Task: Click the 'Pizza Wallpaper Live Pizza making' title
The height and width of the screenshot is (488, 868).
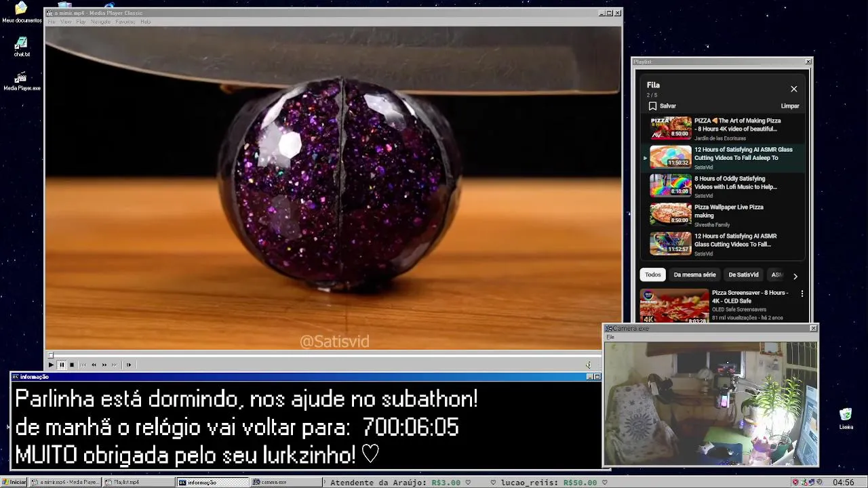Action: pos(728,211)
